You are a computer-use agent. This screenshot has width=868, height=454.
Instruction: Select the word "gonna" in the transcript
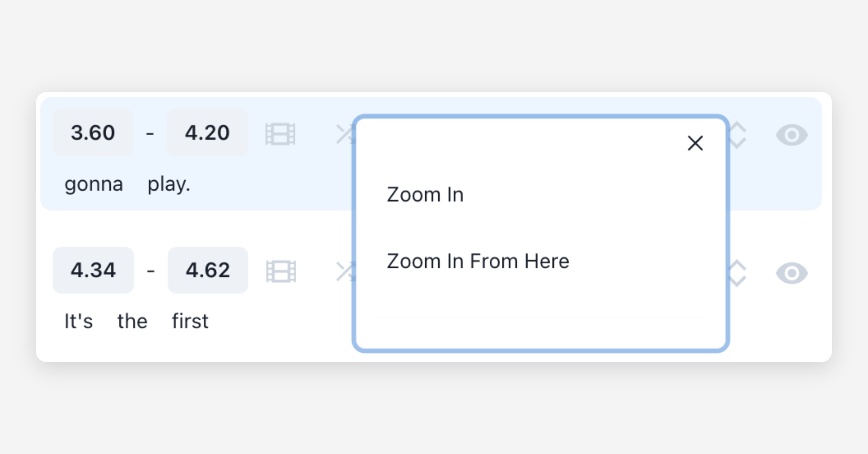pos(94,184)
